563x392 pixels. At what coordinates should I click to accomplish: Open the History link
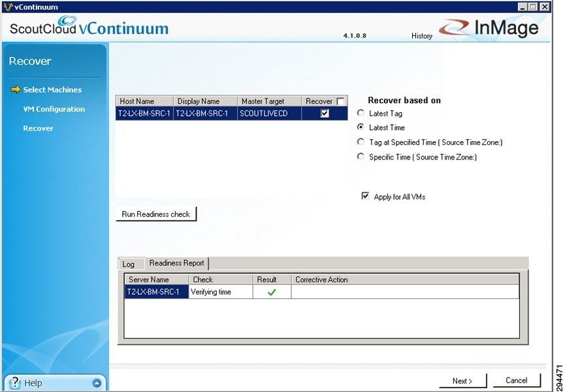[x=422, y=36]
